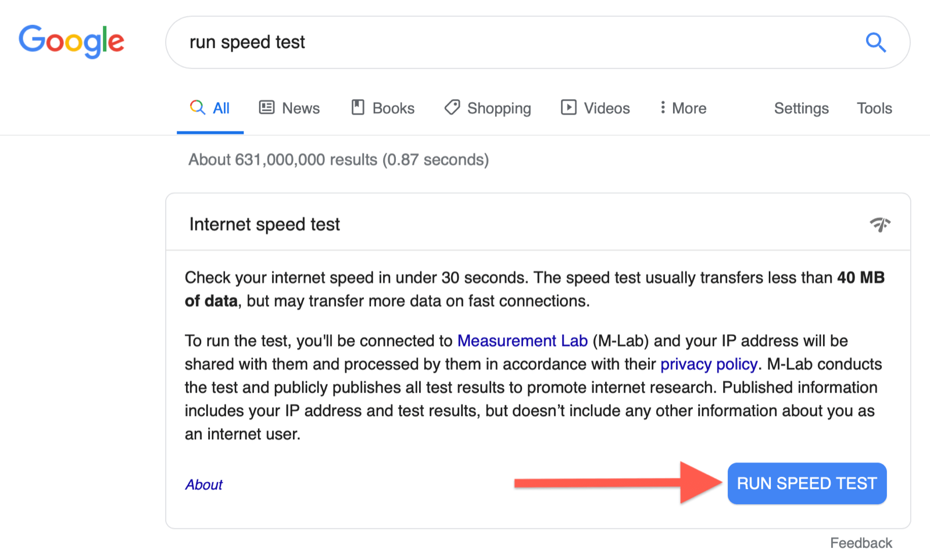This screenshot has height=560, width=930.
Task: Click the wifi speed icon in card header
Action: coord(880,224)
